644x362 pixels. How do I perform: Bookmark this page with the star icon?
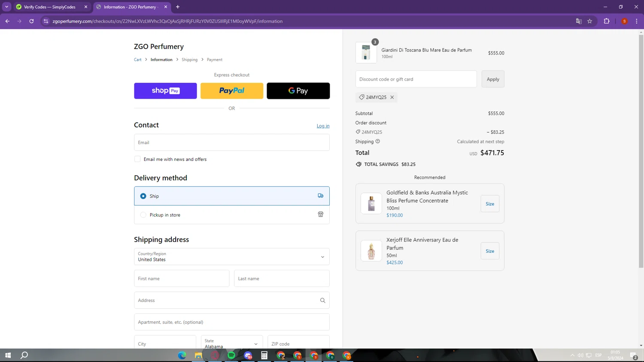click(x=590, y=21)
